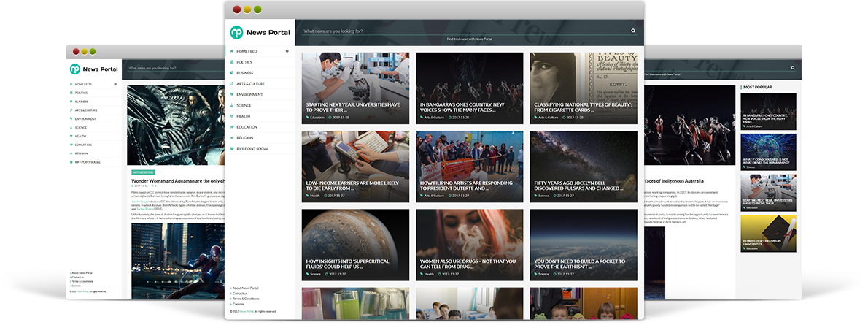Open Riff Point Social in left window menu

coord(93,162)
